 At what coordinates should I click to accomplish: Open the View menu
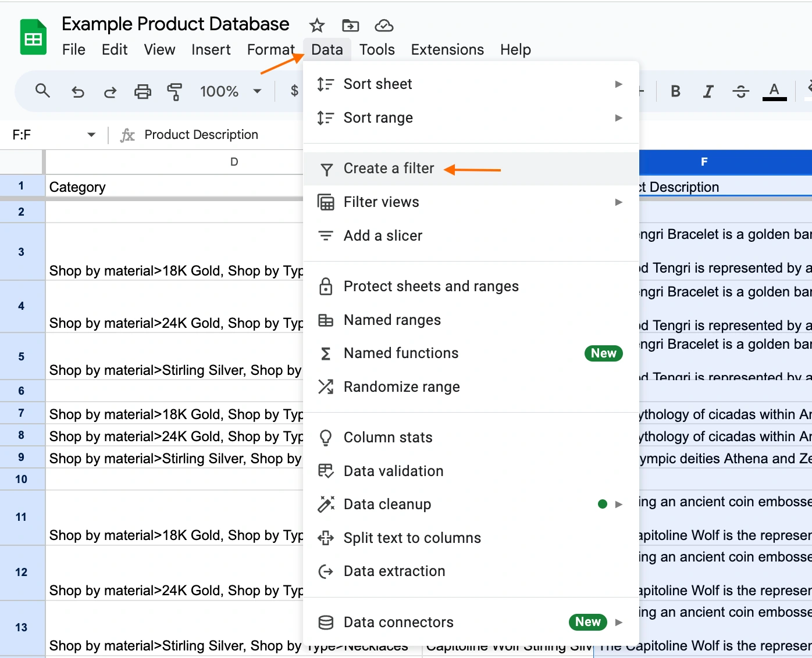[159, 50]
